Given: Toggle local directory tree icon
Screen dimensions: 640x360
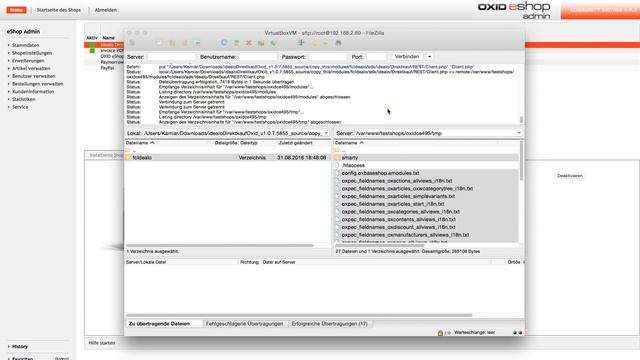Looking at the screenshot, I should pos(172,43).
